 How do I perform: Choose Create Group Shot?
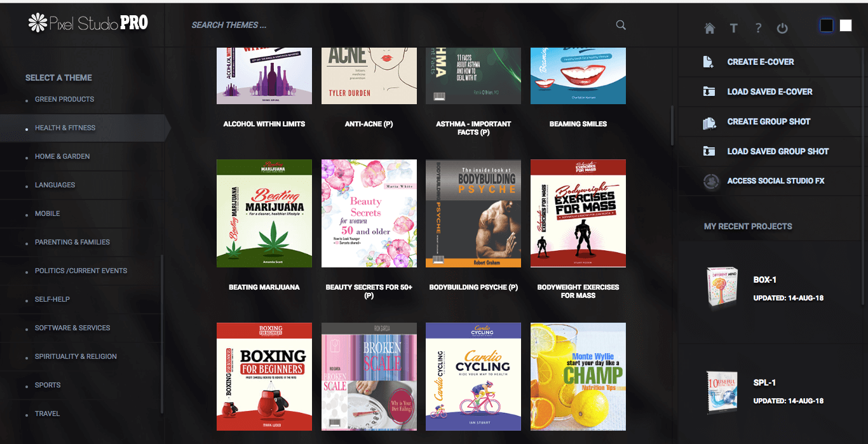tap(769, 122)
